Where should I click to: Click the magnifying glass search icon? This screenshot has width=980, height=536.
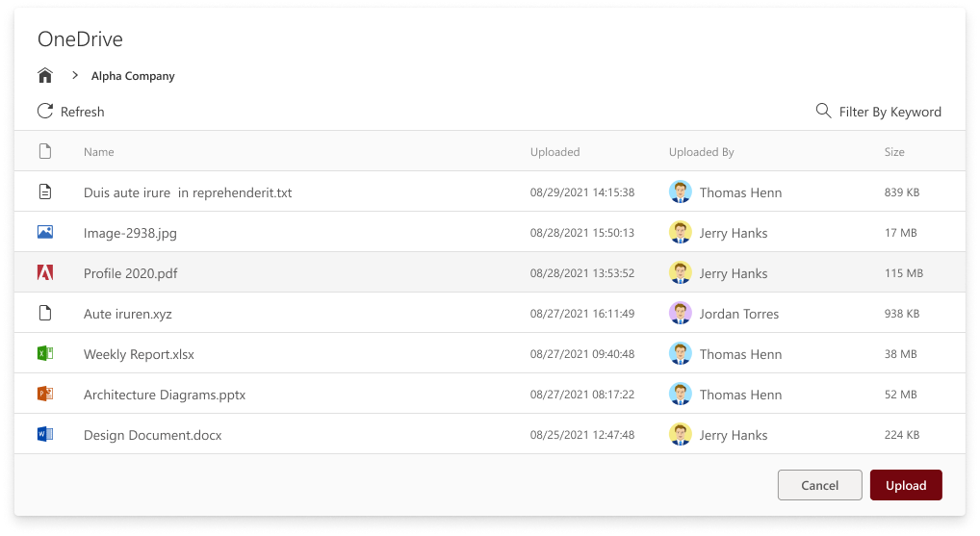pos(823,112)
